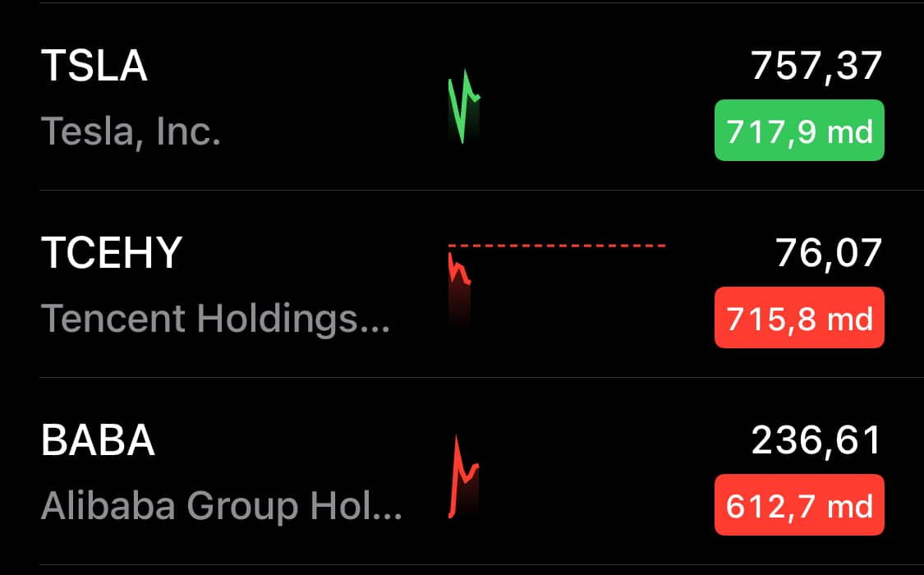Click the divider between TCEHY and BABA rows

[x=481, y=378]
